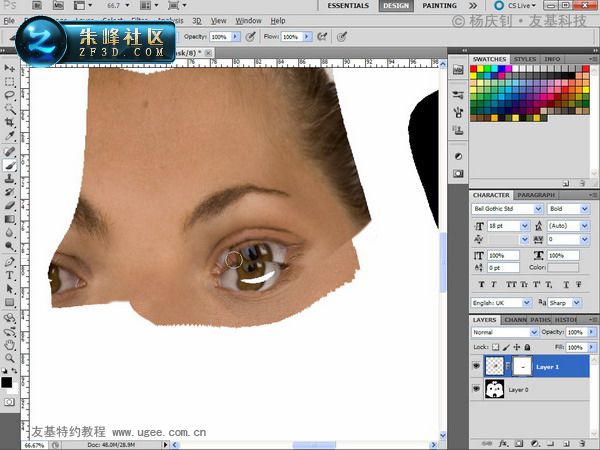Toggle Underline text style

click(566, 284)
